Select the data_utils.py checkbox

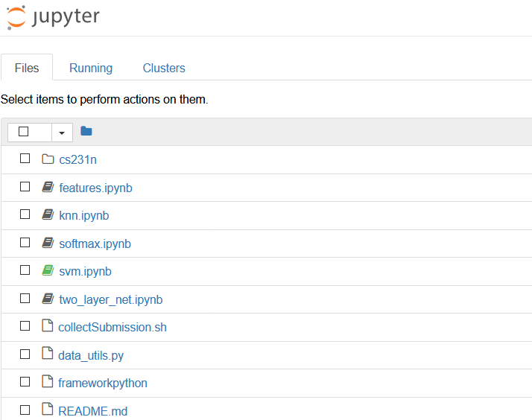coord(25,354)
